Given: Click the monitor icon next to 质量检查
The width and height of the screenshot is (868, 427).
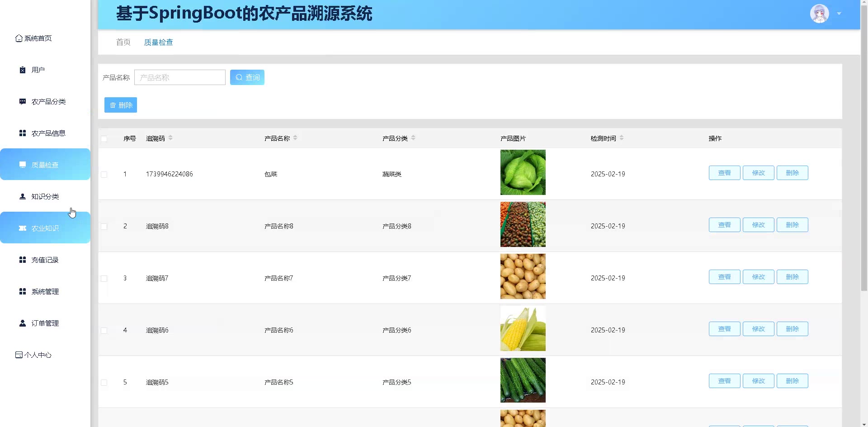Looking at the screenshot, I should tap(23, 165).
